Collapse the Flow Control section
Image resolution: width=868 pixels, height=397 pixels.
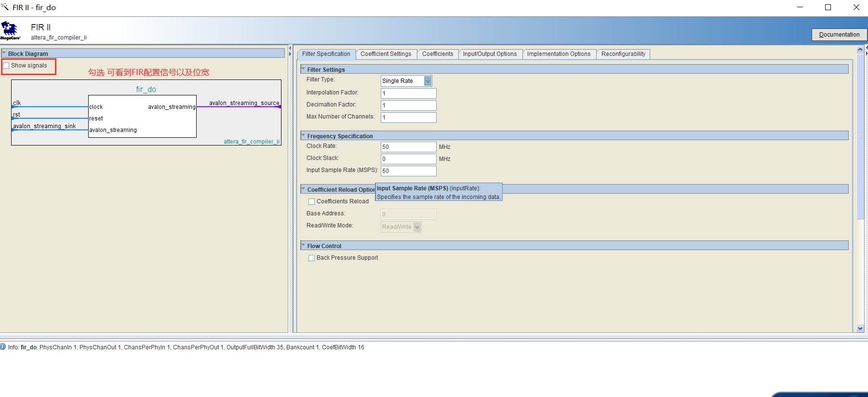click(303, 246)
